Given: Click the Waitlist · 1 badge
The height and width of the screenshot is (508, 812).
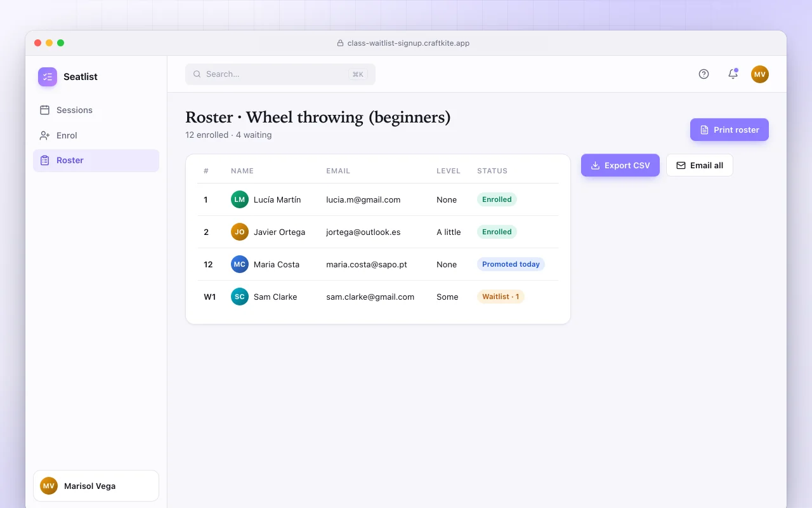Looking at the screenshot, I should (x=501, y=297).
